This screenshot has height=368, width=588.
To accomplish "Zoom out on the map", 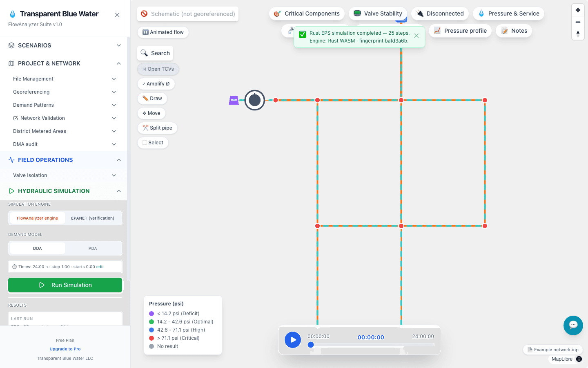I will coord(578,22).
